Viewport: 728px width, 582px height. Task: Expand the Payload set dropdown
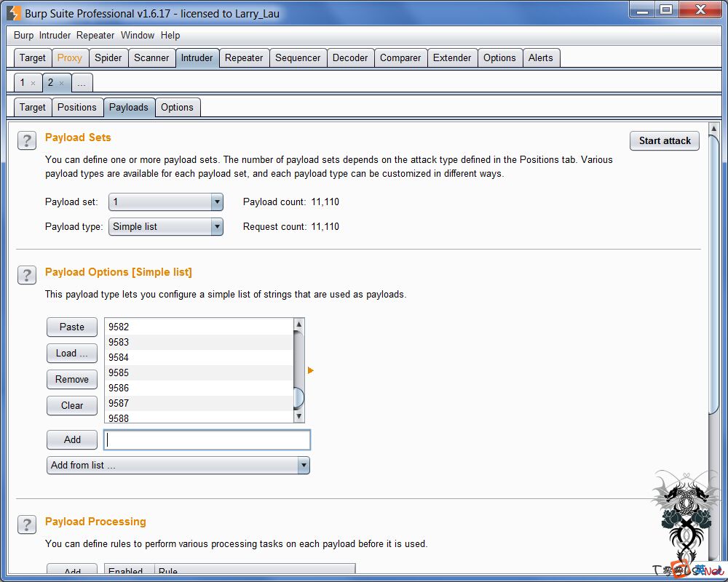click(216, 202)
